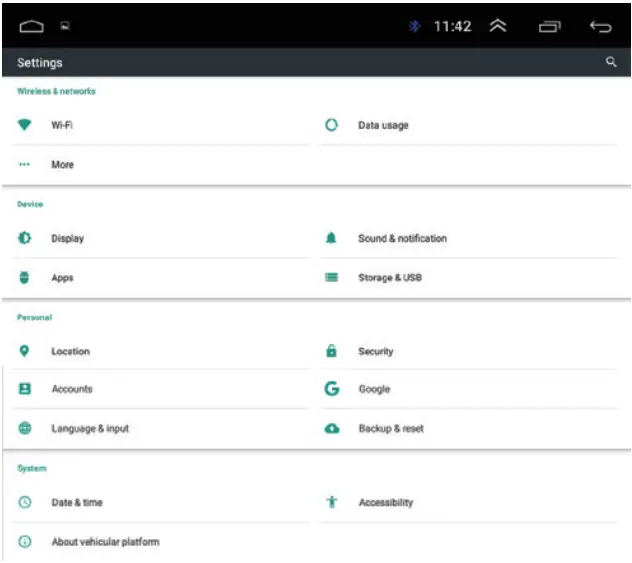Tap the Google G logo icon
632x563 pixels.
click(x=332, y=388)
